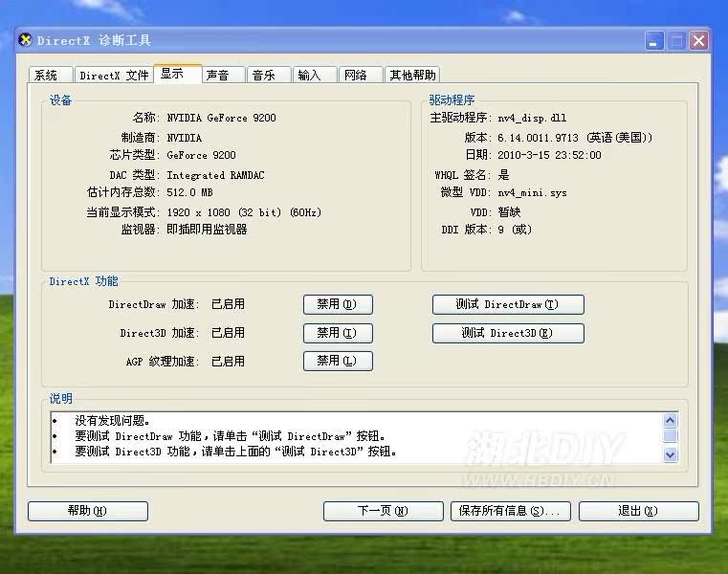The image size is (728, 574).
Task: Click DirectDraw 加速 status 已启用
Action: coord(228,304)
